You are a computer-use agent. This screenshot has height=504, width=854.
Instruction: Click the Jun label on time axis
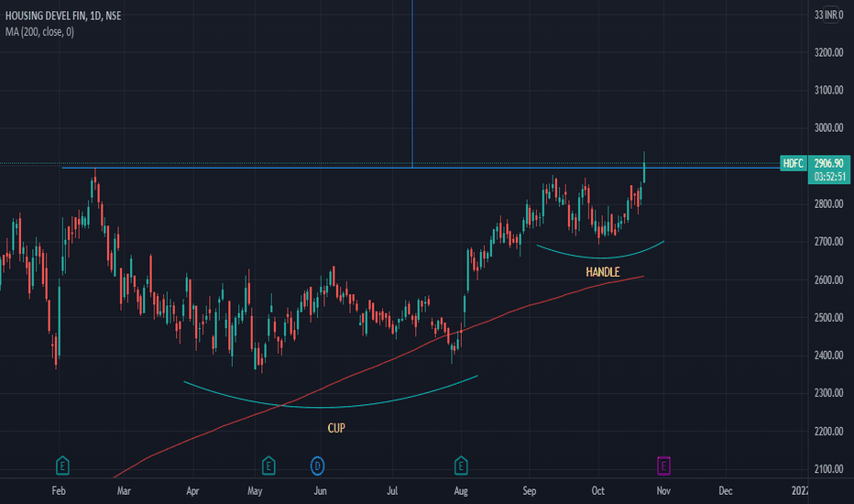[x=321, y=491]
